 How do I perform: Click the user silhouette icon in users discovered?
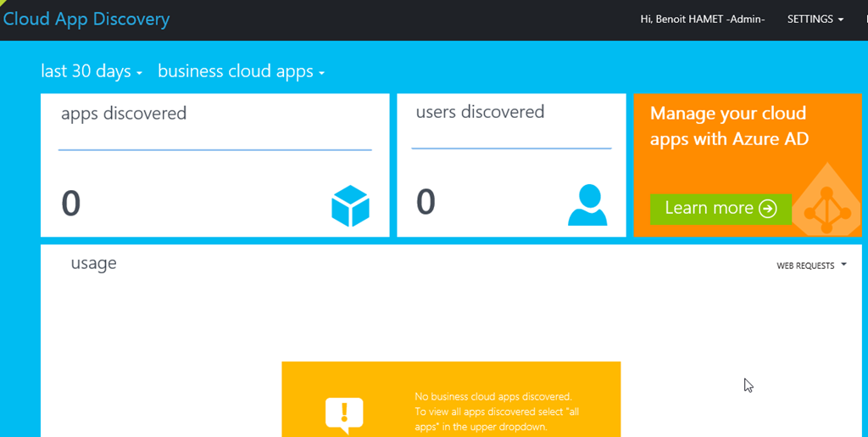coord(587,205)
